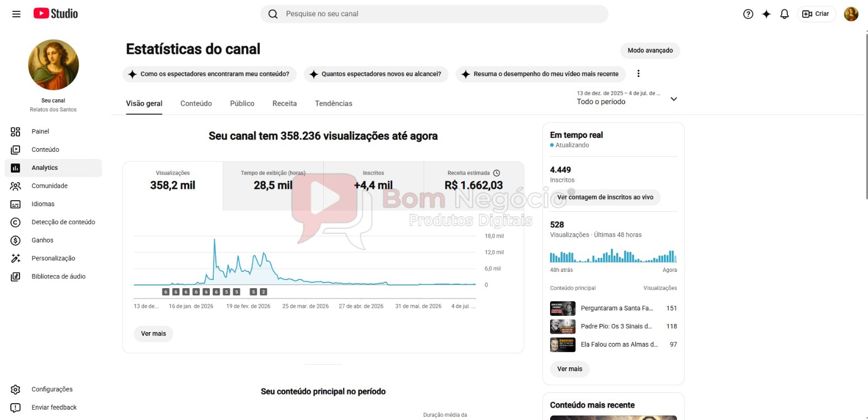Open the three-dot more options next to suggestions
Screen dimensions: 868x420
coord(638,74)
